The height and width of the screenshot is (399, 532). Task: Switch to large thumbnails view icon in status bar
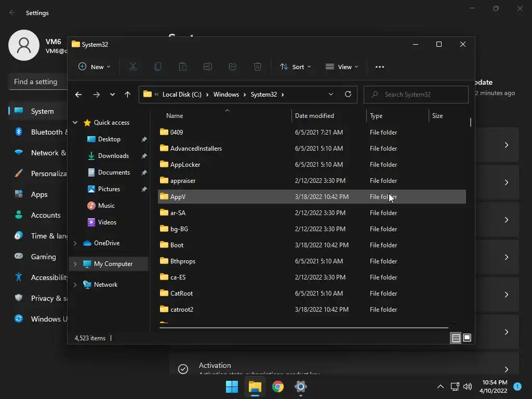pyautogui.click(x=467, y=338)
